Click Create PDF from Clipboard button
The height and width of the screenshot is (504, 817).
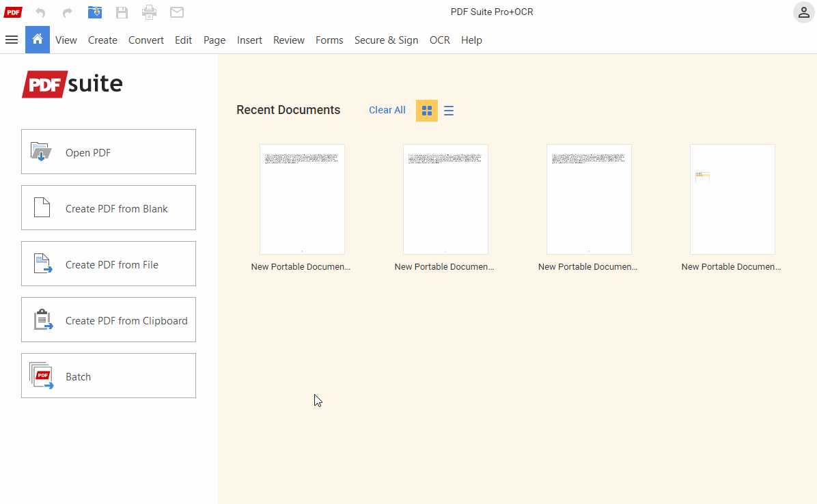point(109,320)
